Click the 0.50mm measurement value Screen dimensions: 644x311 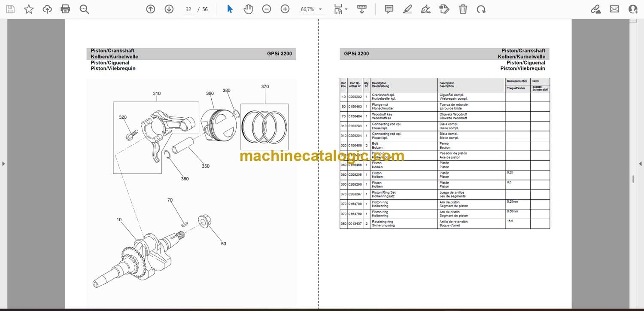pyautogui.click(x=513, y=211)
